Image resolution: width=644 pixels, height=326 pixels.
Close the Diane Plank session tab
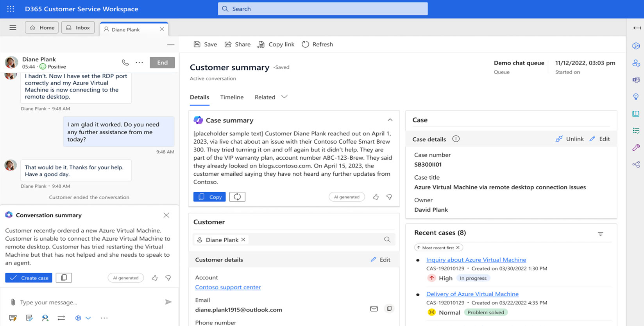(162, 29)
